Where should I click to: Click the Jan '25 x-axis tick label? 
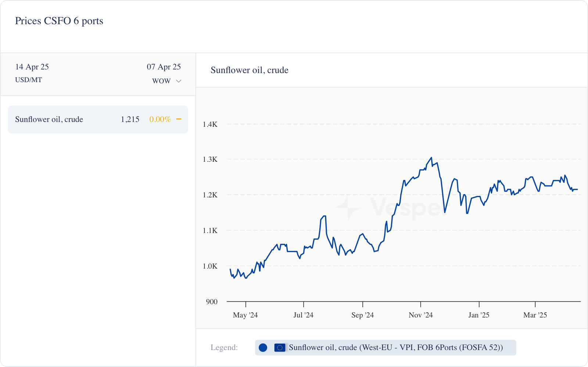click(x=478, y=315)
